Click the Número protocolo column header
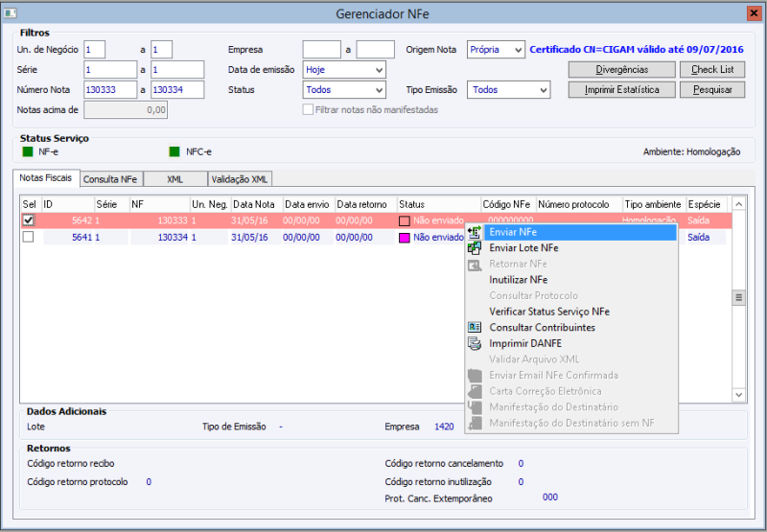The width and height of the screenshot is (767, 532). (580, 204)
